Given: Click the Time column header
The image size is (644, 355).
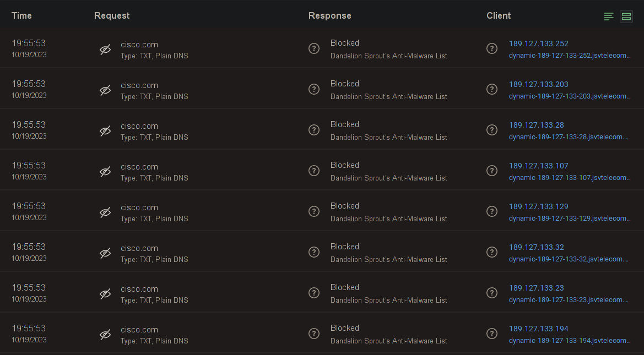Looking at the screenshot, I should tap(21, 15).
